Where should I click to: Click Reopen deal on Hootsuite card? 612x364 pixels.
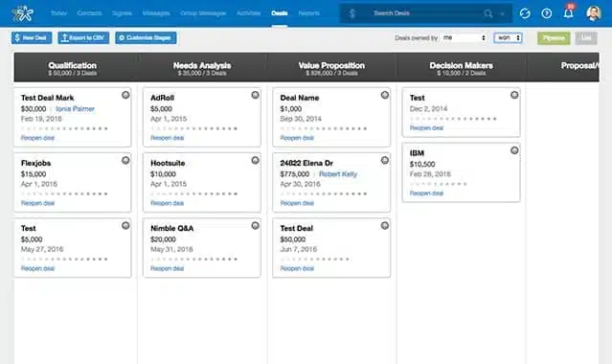tap(167, 203)
